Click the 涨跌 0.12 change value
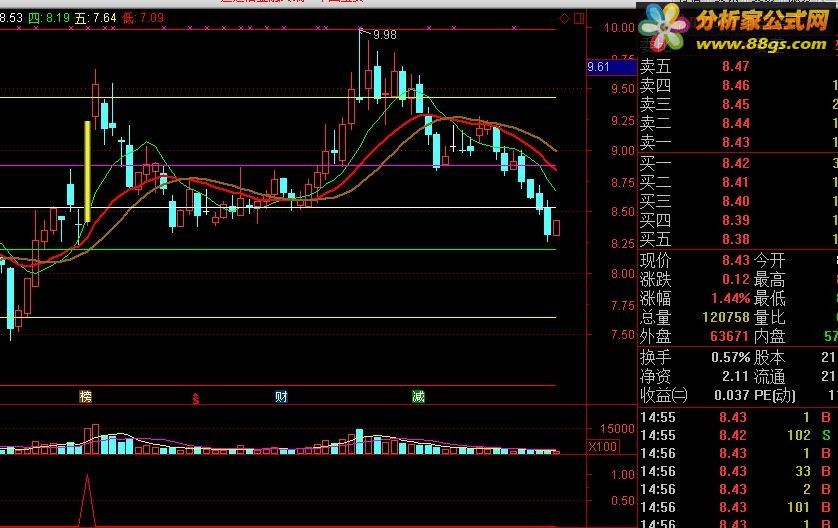The image size is (838, 528). 736,279
